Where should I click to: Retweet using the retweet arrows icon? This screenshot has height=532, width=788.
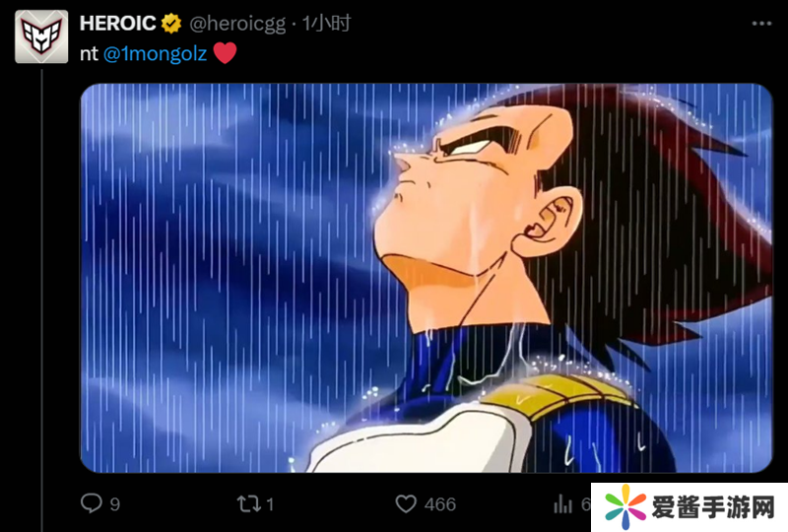[x=249, y=503]
